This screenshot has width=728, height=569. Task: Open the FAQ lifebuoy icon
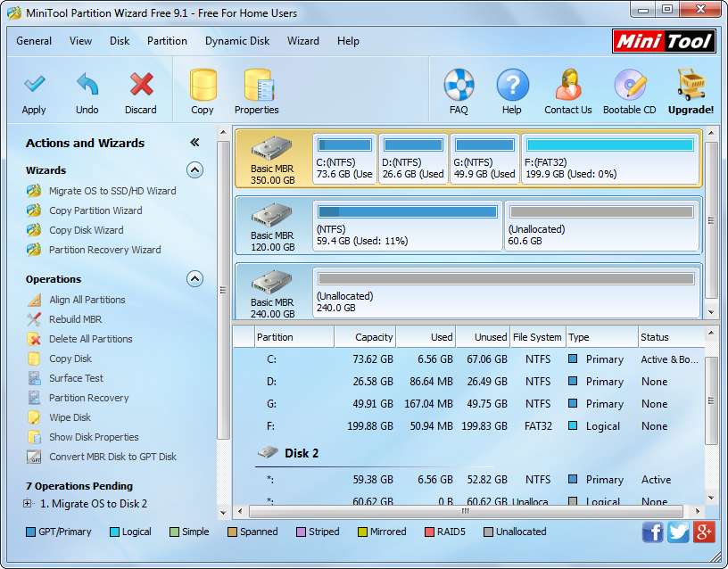click(x=459, y=85)
